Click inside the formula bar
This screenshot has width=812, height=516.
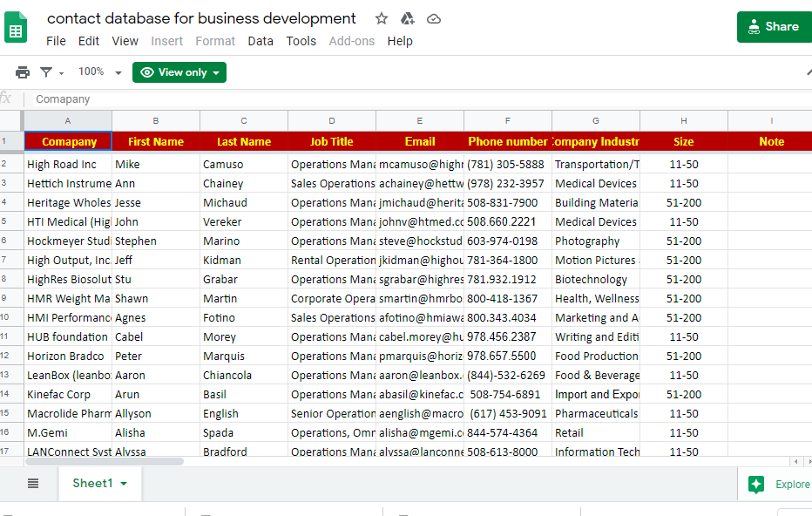[x=261, y=98]
